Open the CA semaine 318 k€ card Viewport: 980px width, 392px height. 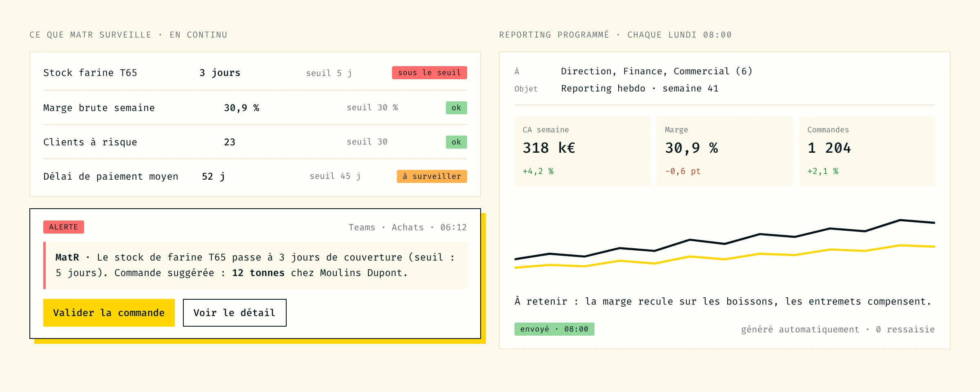click(582, 151)
